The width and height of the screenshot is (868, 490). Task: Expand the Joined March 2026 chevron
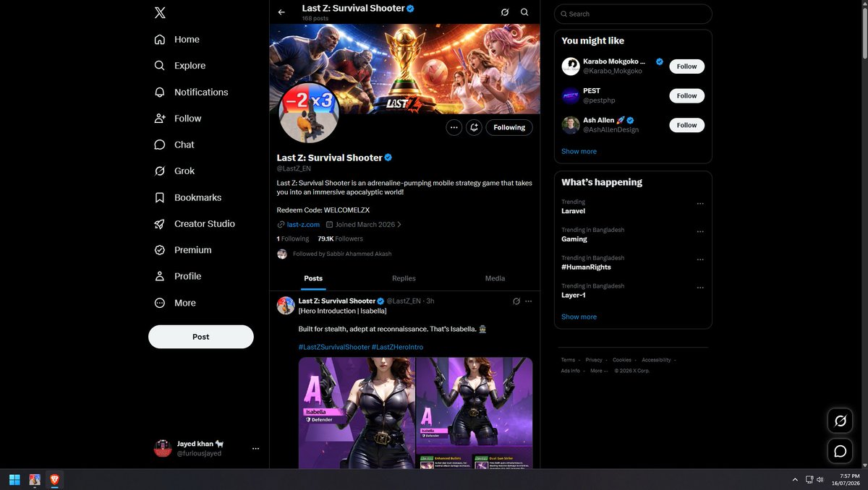[399, 225]
